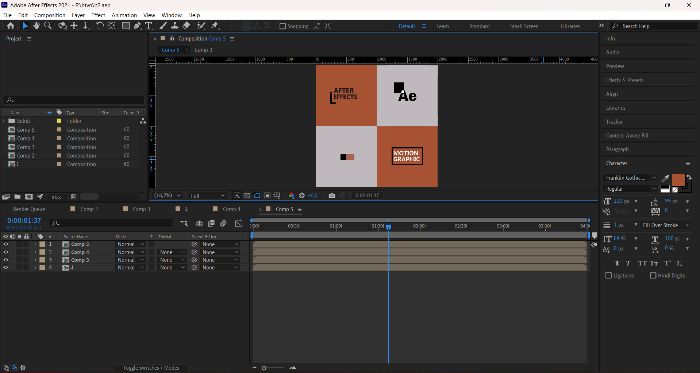Hide the Comp 2 layer with its eye icon
This screenshot has width=700, height=373.
6,245
